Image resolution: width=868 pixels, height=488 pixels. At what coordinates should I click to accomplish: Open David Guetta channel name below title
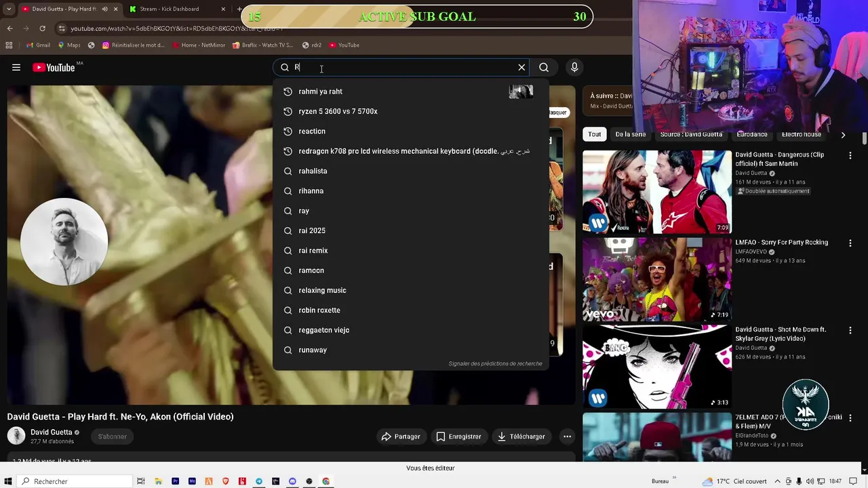pyautogui.click(x=52, y=432)
